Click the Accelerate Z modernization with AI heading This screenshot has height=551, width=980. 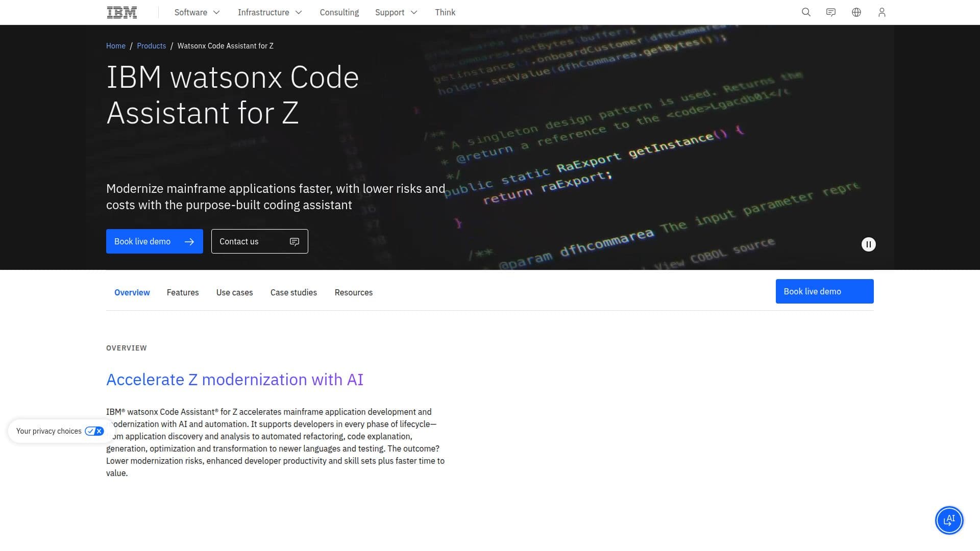(x=235, y=380)
